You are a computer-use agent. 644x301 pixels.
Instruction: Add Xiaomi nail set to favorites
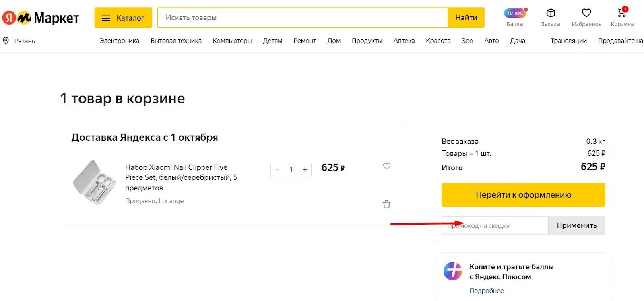pyautogui.click(x=387, y=166)
